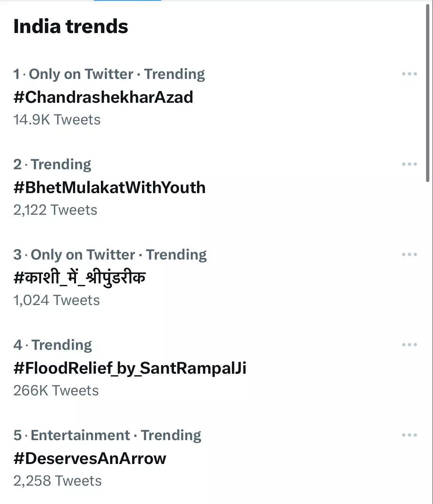The image size is (433, 504).
Task: Open more options for #DeservesAnArrow trend
Action: click(409, 435)
